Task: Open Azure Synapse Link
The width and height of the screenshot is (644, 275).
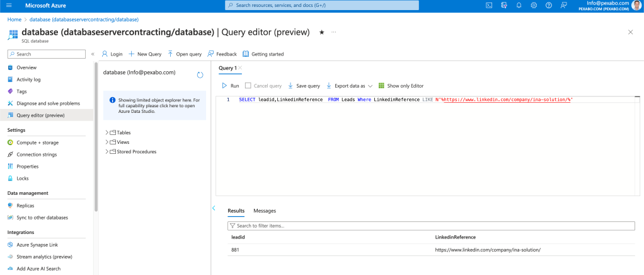Action: click(37, 245)
